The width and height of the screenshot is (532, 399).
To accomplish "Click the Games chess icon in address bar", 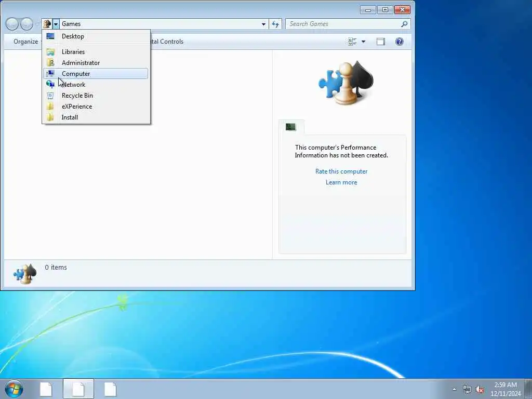I will click(47, 24).
